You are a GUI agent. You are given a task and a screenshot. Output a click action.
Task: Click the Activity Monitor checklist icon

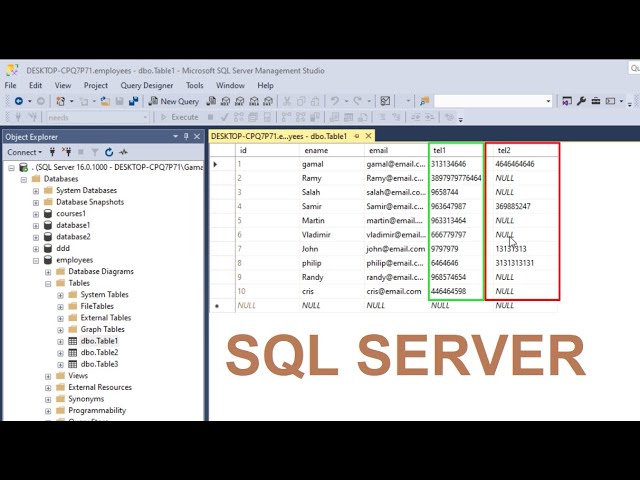[x=385, y=101]
